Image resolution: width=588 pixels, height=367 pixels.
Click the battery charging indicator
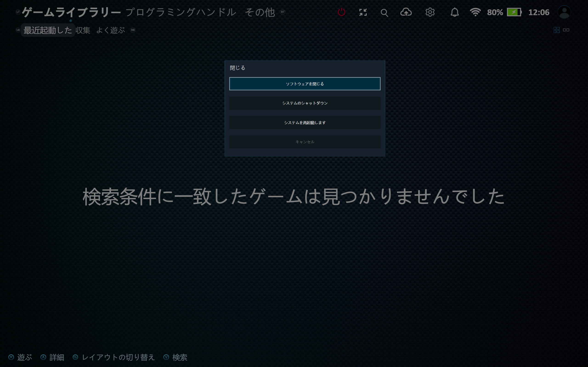click(514, 12)
